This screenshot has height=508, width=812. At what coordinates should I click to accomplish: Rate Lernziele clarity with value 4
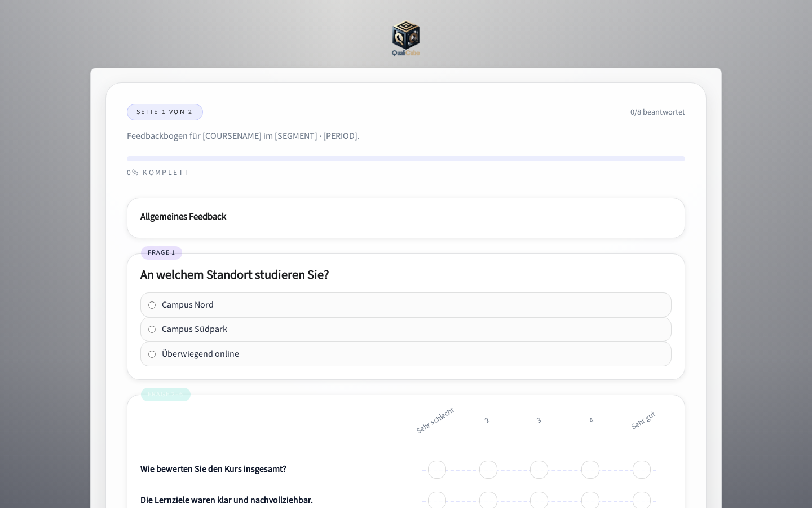pyautogui.click(x=590, y=500)
